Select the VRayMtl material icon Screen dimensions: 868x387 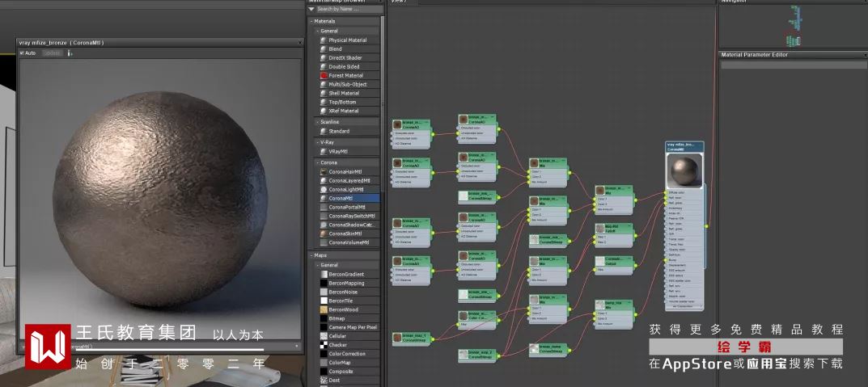click(x=324, y=151)
